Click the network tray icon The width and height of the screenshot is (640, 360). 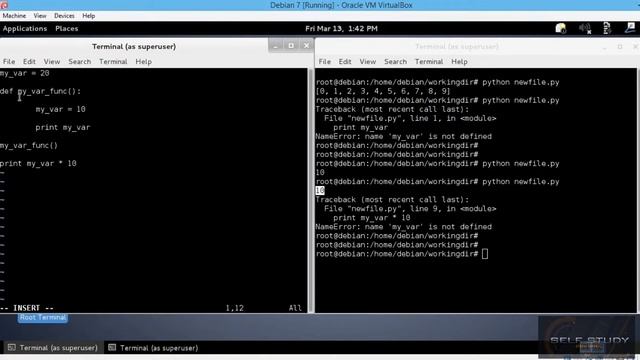[x=607, y=28]
